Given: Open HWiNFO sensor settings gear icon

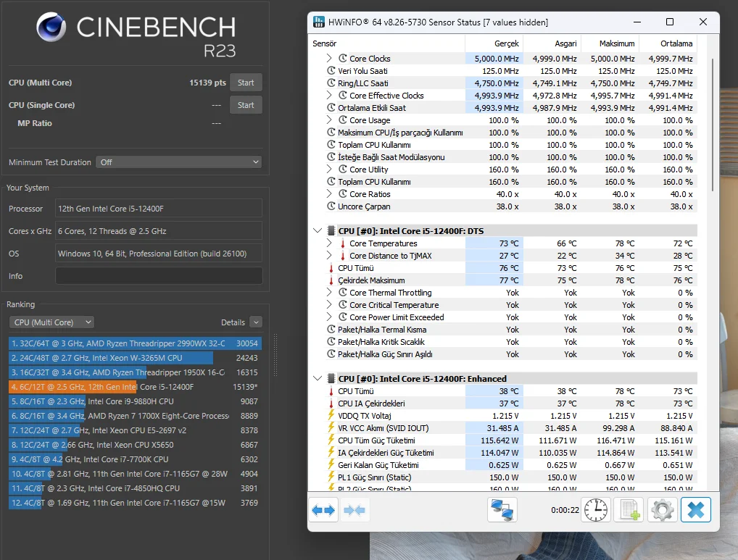Looking at the screenshot, I should (x=662, y=510).
